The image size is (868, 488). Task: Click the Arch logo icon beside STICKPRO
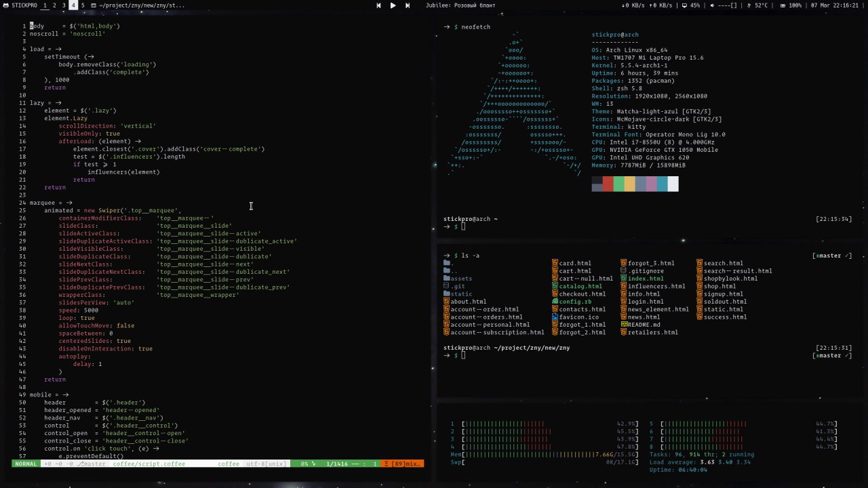tap(6, 5)
